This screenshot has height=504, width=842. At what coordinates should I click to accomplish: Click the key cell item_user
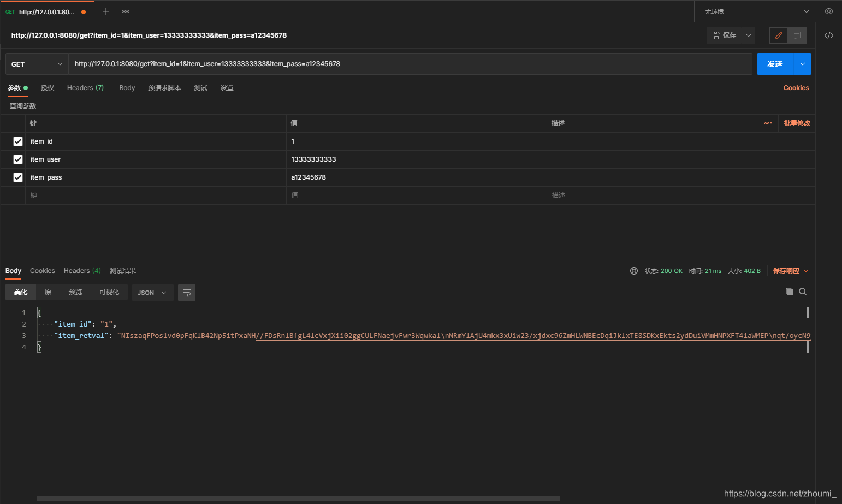point(156,159)
